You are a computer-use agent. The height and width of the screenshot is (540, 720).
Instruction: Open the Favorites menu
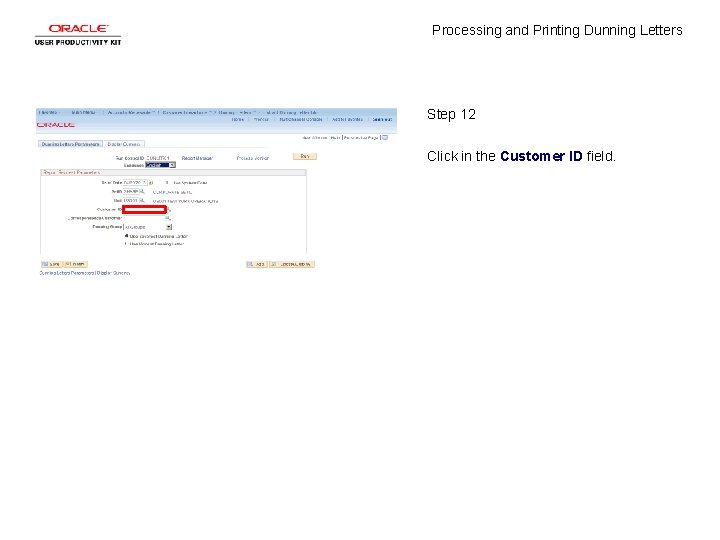coord(49,112)
